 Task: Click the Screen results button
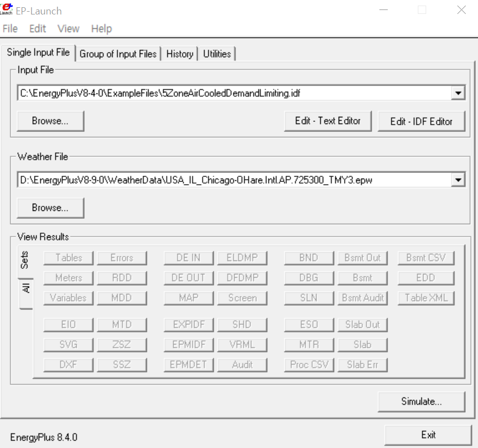[x=242, y=298]
